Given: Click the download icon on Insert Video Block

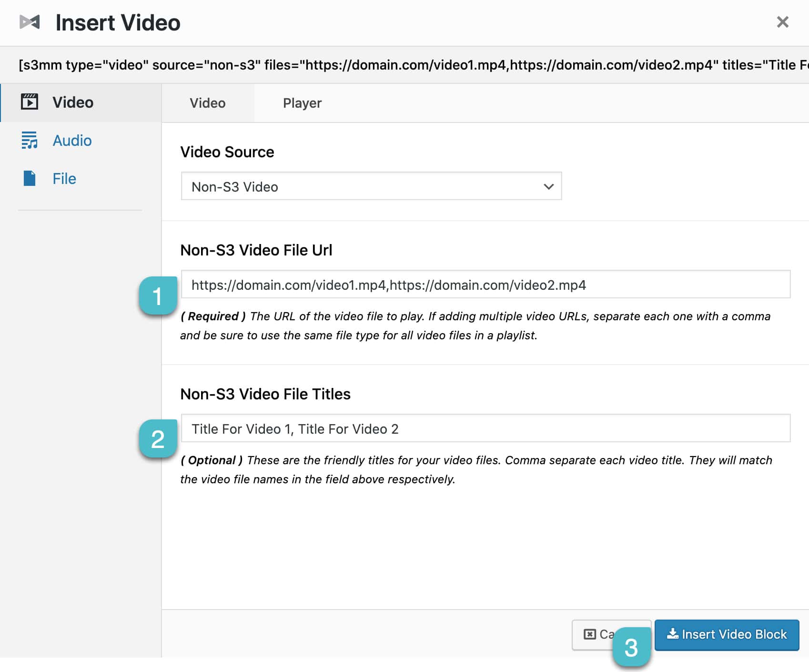Looking at the screenshot, I should pyautogui.click(x=672, y=633).
